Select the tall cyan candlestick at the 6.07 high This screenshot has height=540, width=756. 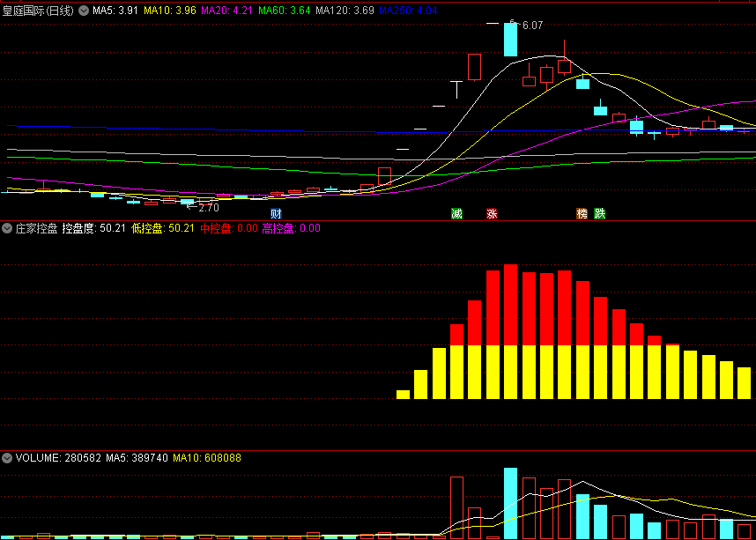point(510,40)
